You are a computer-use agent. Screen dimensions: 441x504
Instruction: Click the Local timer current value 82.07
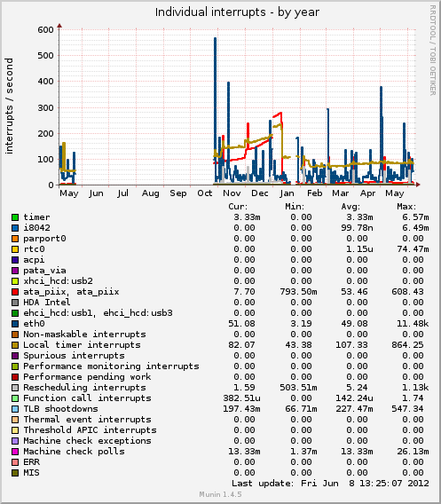[x=241, y=345]
